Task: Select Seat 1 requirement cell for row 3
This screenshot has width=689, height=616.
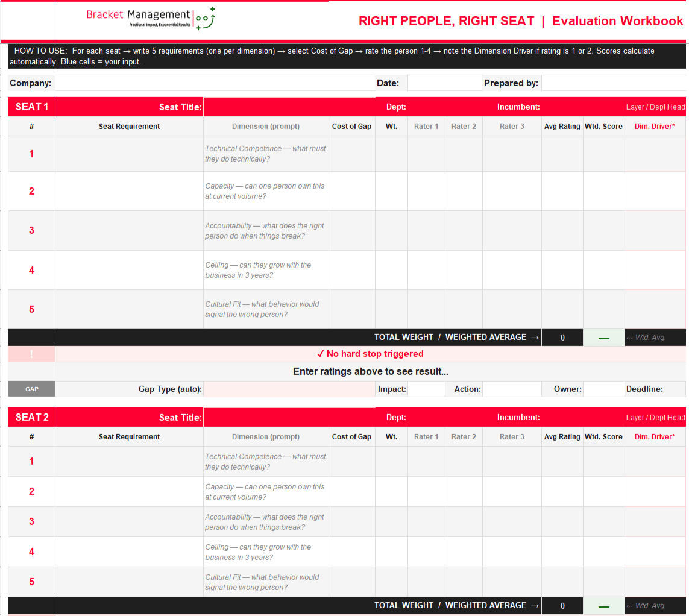Action: [x=129, y=231]
